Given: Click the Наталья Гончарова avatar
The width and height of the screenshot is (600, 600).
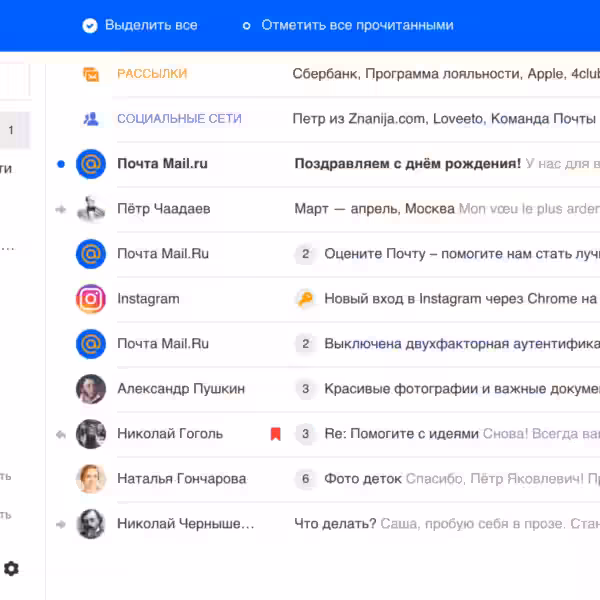Looking at the screenshot, I should [91, 478].
